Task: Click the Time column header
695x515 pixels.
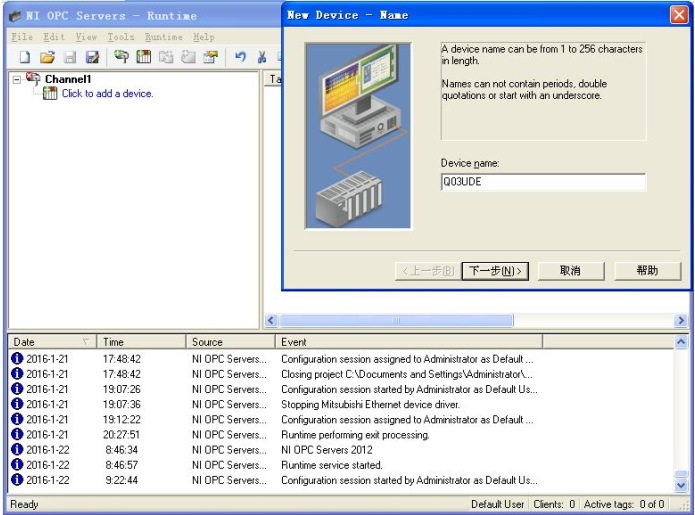Action: click(141, 342)
